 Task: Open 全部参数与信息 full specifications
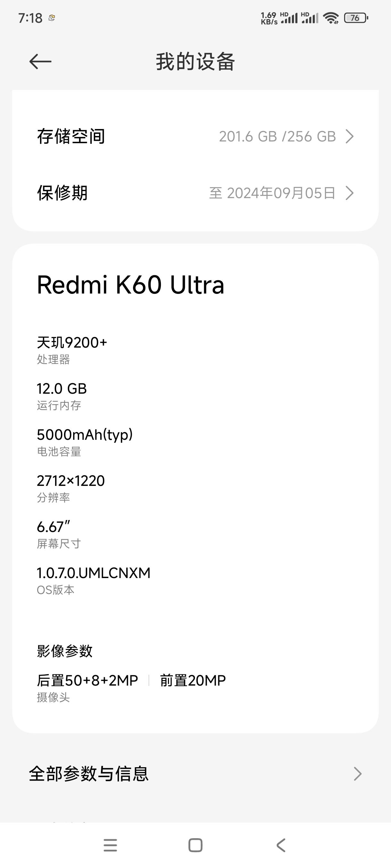(x=195, y=774)
